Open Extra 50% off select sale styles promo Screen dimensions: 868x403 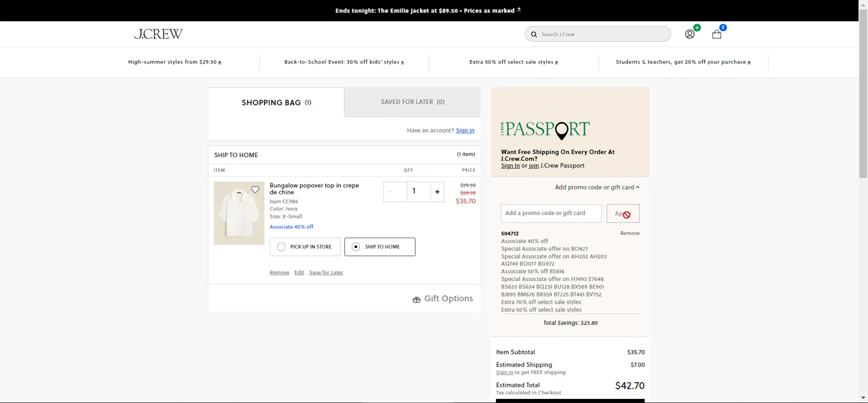click(x=514, y=62)
